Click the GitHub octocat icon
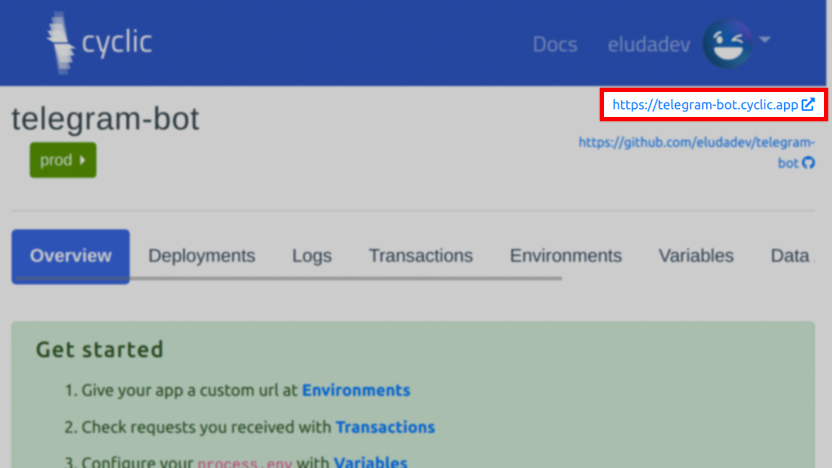Image resolution: width=832 pixels, height=468 pixels. click(808, 162)
